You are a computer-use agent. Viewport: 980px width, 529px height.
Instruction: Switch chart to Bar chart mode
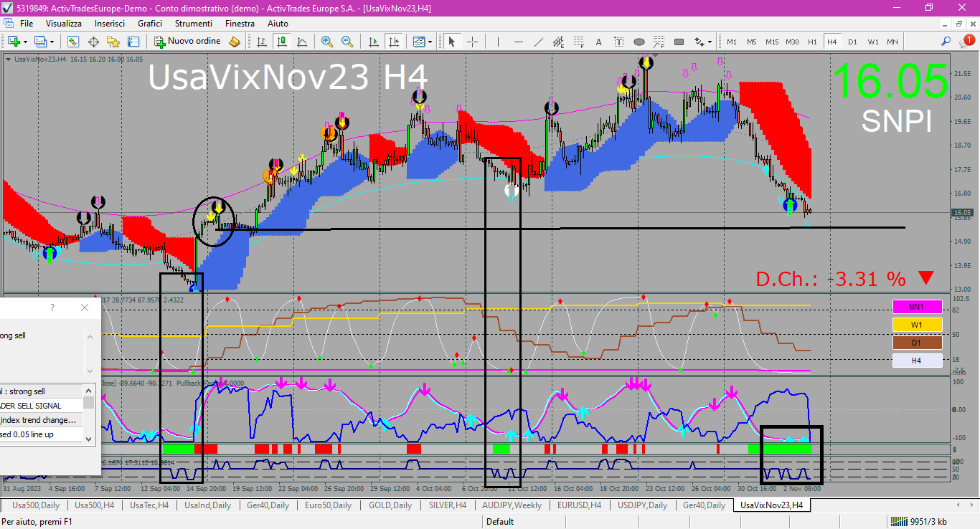262,42
